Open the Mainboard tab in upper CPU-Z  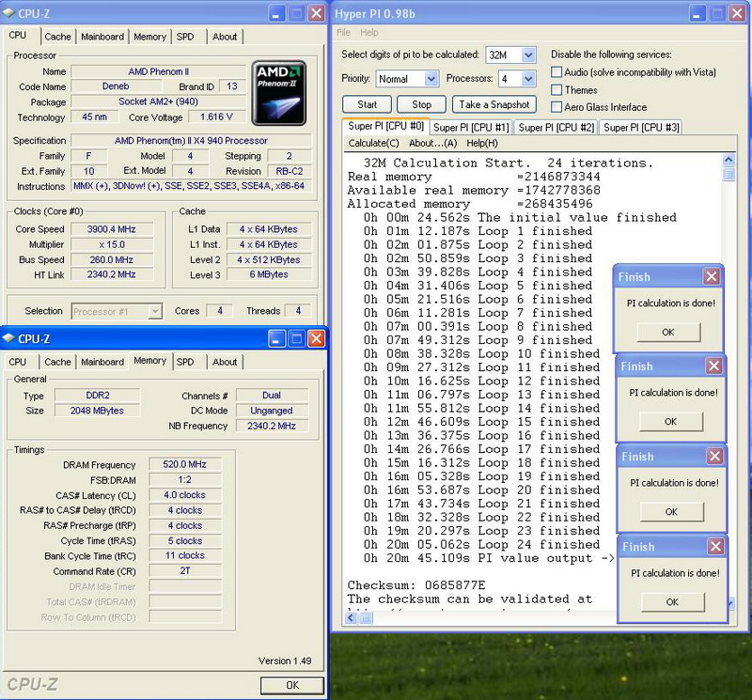tap(102, 37)
